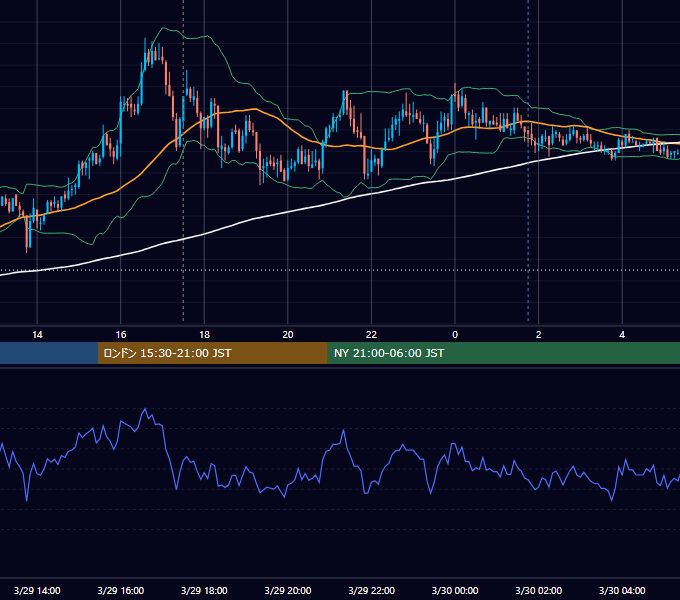Click the 18 hour label on time axis
The height and width of the screenshot is (600, 680).
click(x=204, y=335)
